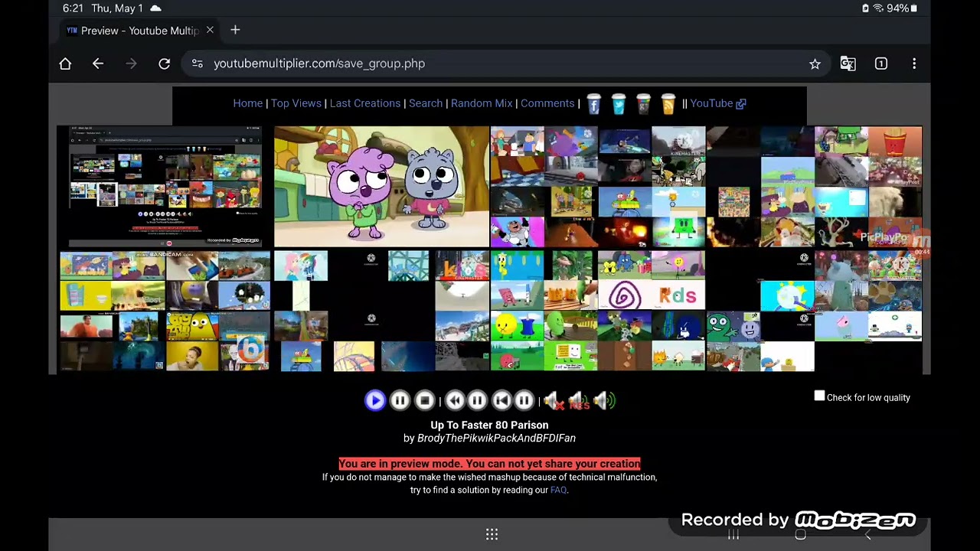Screen dimensions: 980x551
Task: Click the browser forward arrow
Action: 131,64
